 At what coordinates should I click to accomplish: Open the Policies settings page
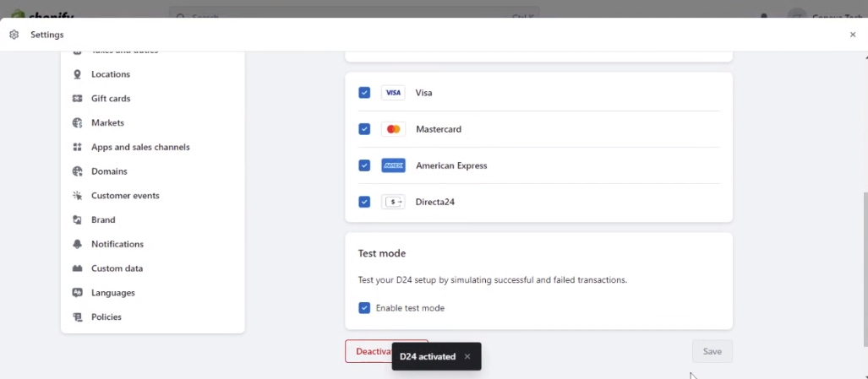pyautogui.click(x=106, y=317)
